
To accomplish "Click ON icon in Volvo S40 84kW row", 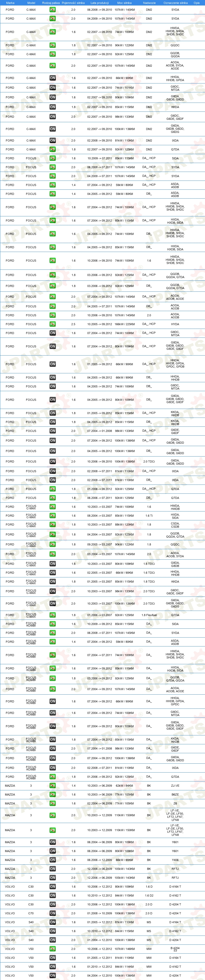I will click(x=53, y=931).
